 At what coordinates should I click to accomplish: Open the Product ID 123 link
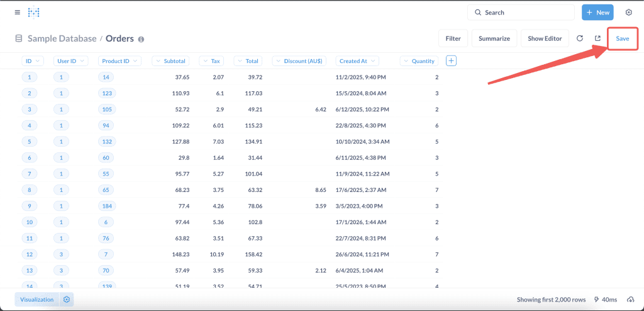tap(106, 93)
